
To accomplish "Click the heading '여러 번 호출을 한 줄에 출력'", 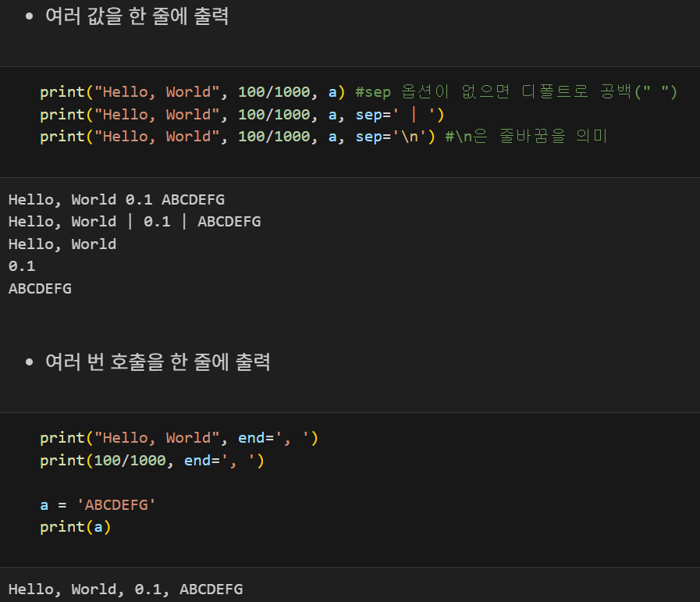I will tap(158, 362).
